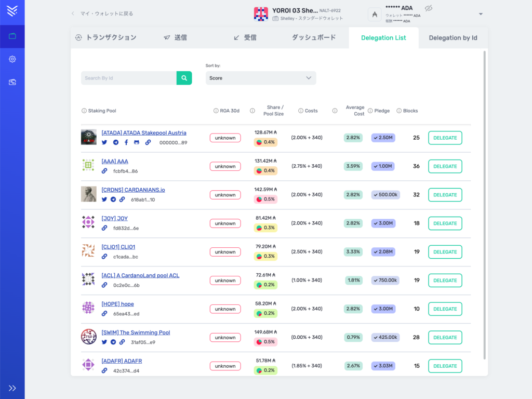
Task: Click the search magnifier button
Action: (184, 78)
